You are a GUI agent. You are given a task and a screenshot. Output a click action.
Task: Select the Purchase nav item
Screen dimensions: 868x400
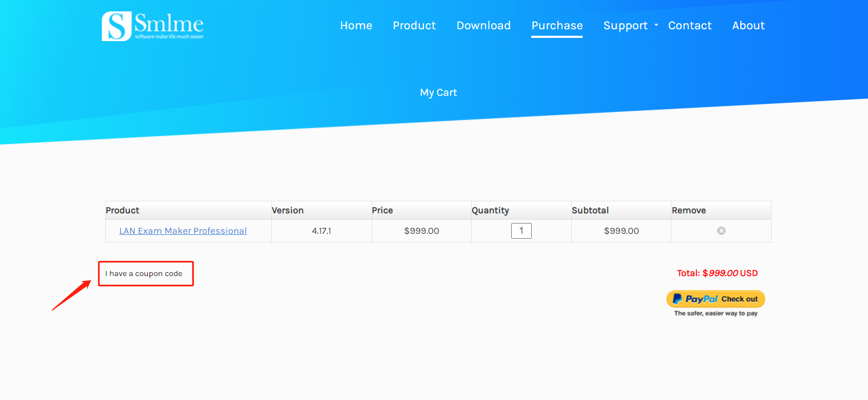tap(557, 25)
